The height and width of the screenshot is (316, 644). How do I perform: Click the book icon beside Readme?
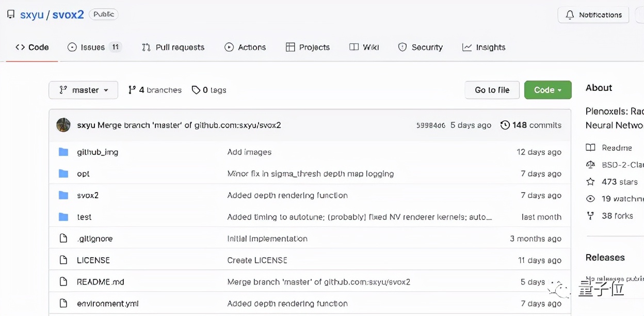coord(590,148)
